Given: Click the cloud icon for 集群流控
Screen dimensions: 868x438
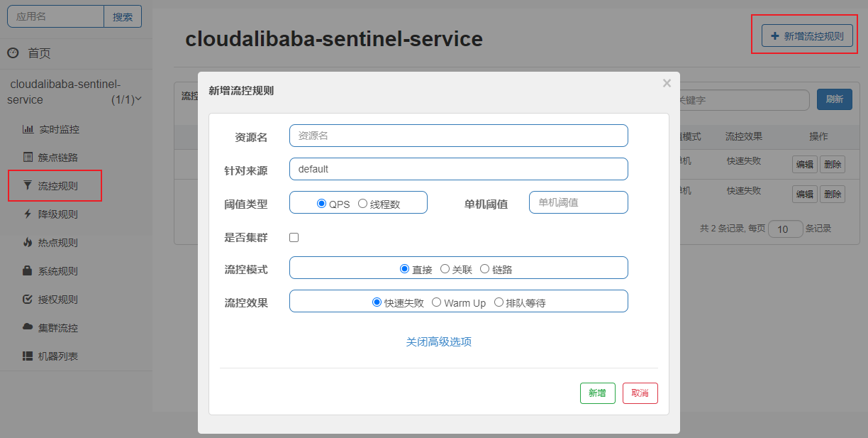Looking at the screenshot, I should point(28,327).
